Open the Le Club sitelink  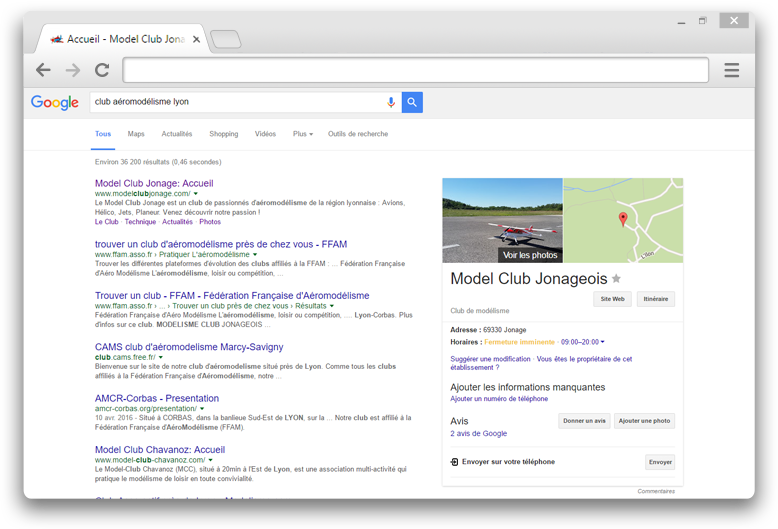107,222
